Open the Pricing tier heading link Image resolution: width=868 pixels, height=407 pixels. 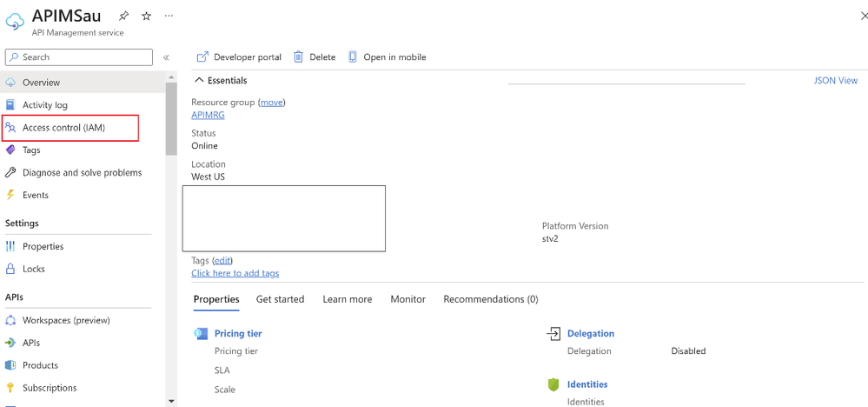238,333
